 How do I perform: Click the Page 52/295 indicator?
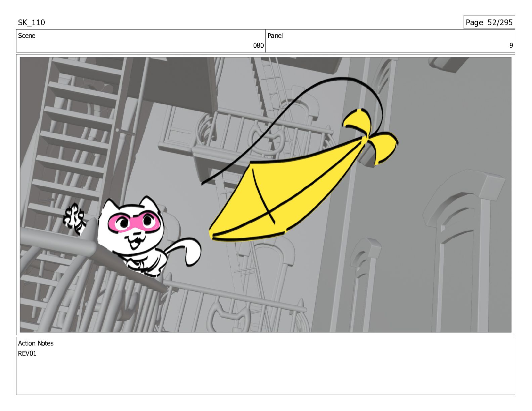click(489, 22)
